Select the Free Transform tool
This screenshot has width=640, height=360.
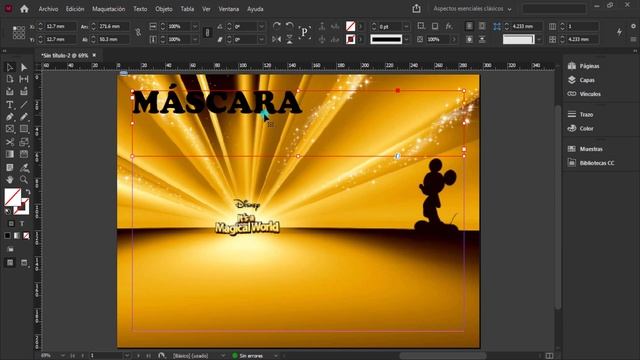click(x=24, y=142)
